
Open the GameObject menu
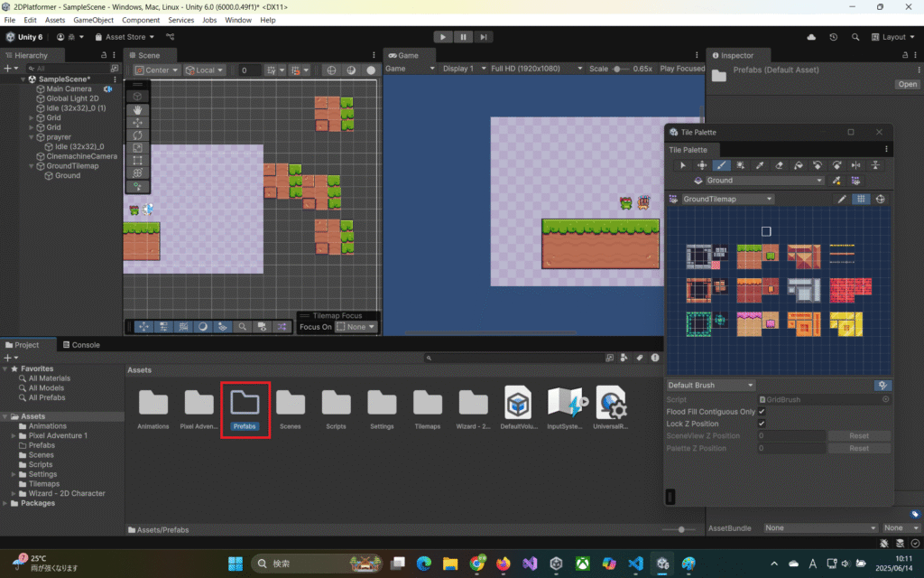[x=93, y=20]
